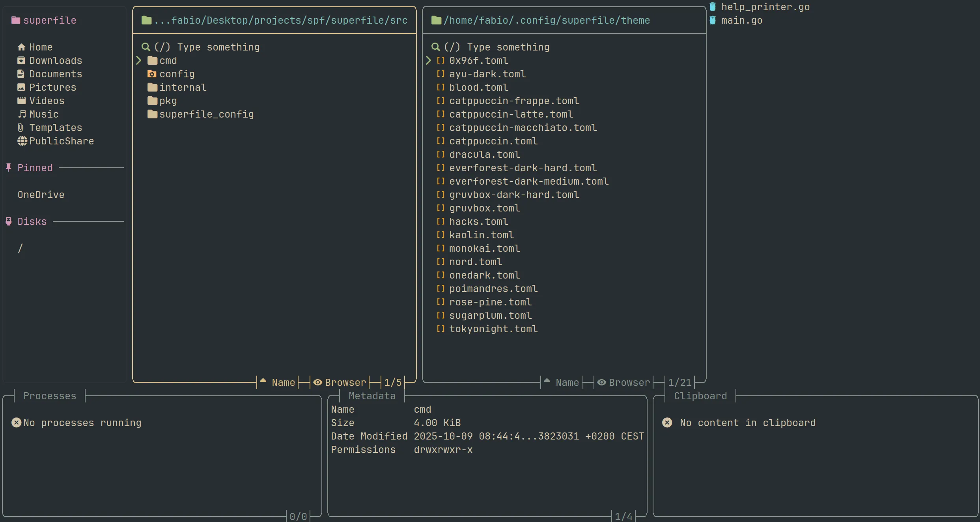
Task: Click the magnifier icon in src panel
Action: pos(146,47)
